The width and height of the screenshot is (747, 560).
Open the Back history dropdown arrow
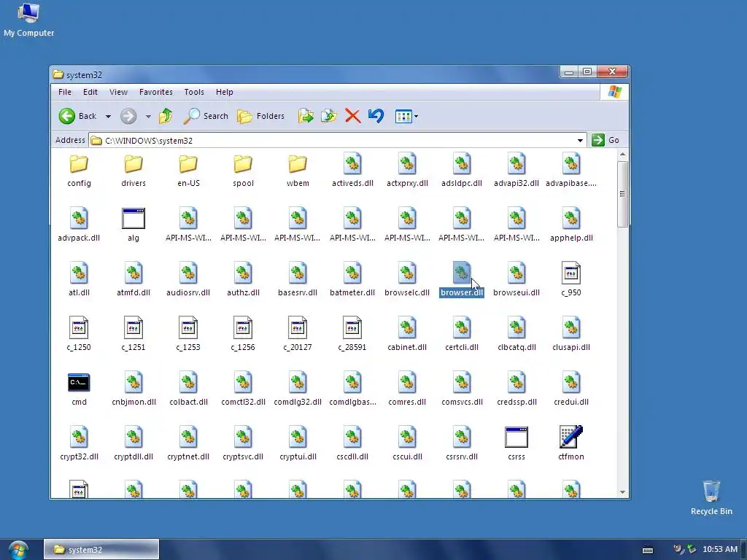pyautogui.click(x=108, y=116)
